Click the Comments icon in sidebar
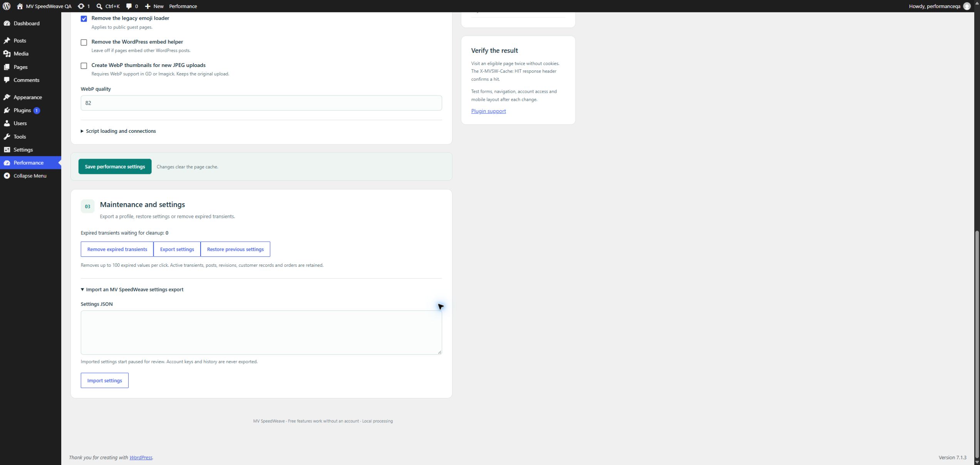 tap(7, 80)
